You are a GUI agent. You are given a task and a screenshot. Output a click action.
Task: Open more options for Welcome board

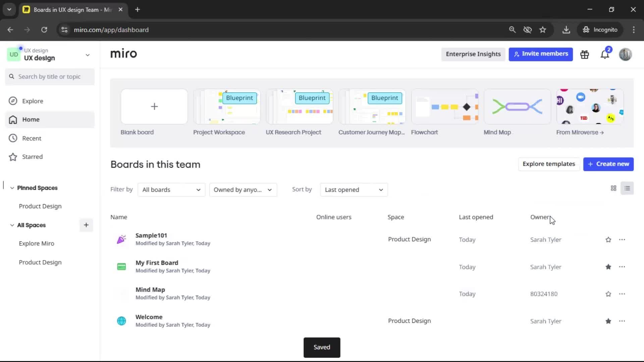[x=622, y=321]
